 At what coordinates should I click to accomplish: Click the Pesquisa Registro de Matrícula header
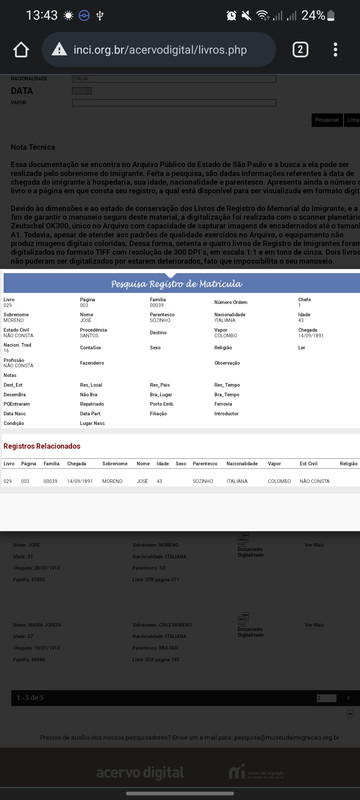click(176, 284)
